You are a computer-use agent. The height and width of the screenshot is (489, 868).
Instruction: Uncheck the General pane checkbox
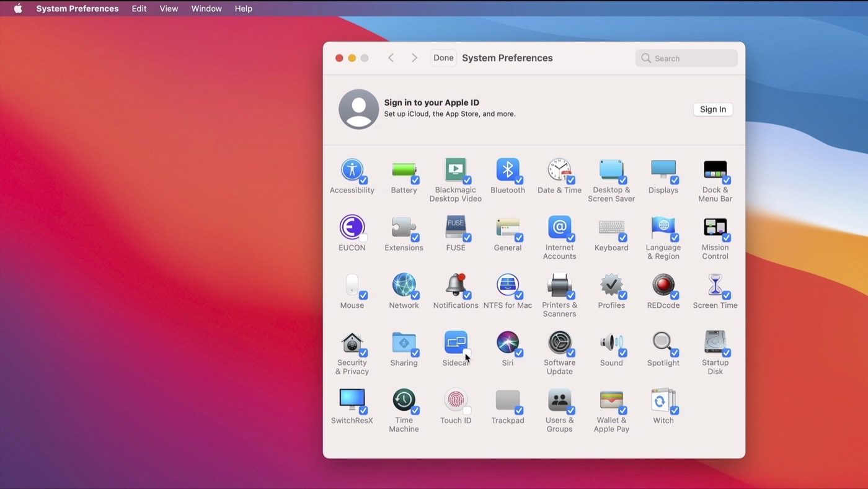(x=519, y=238)
